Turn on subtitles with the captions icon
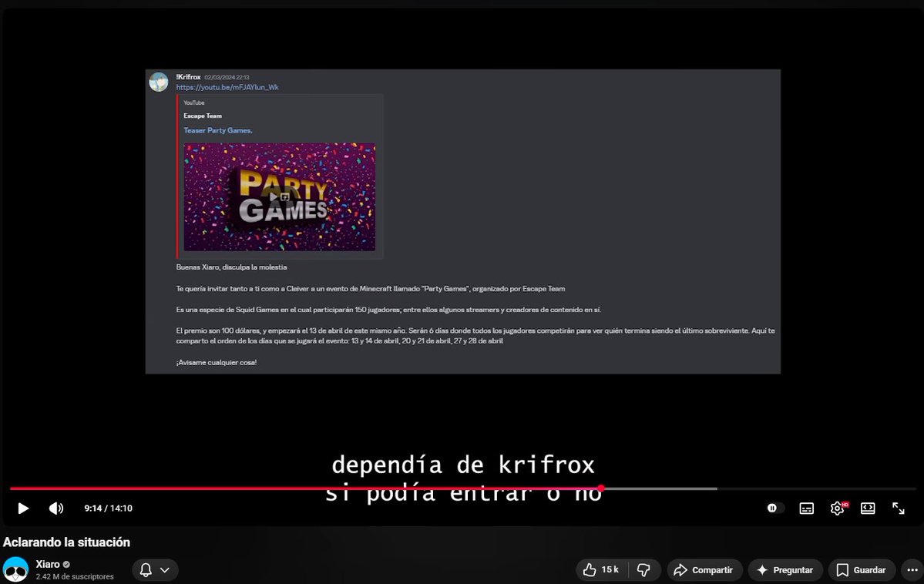 click(806, 508)
